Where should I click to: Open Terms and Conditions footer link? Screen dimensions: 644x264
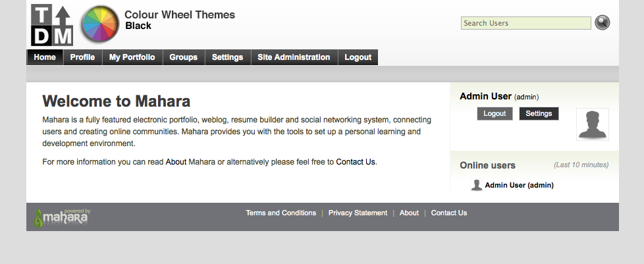pos(281,213)
